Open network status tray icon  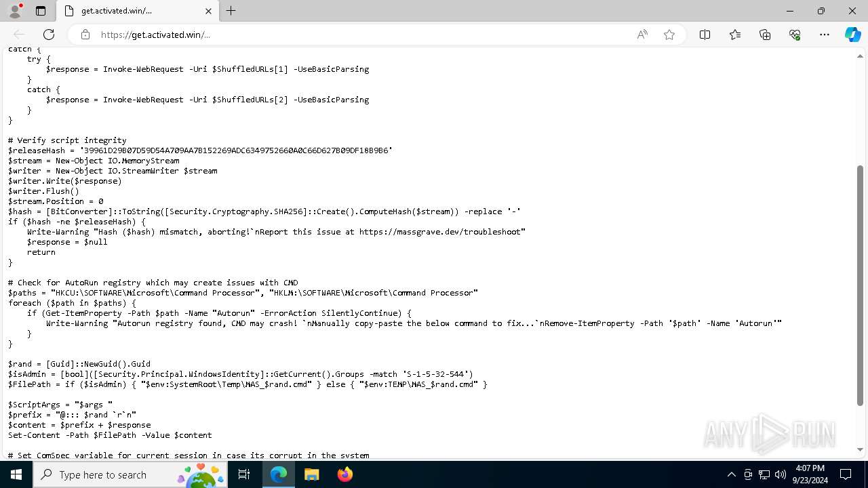point(764,474)
